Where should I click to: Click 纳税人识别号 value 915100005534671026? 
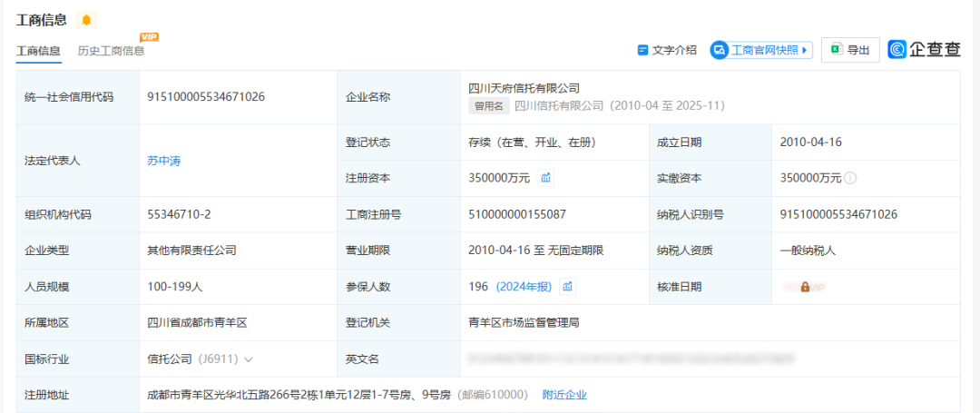(x=838, y=215)
